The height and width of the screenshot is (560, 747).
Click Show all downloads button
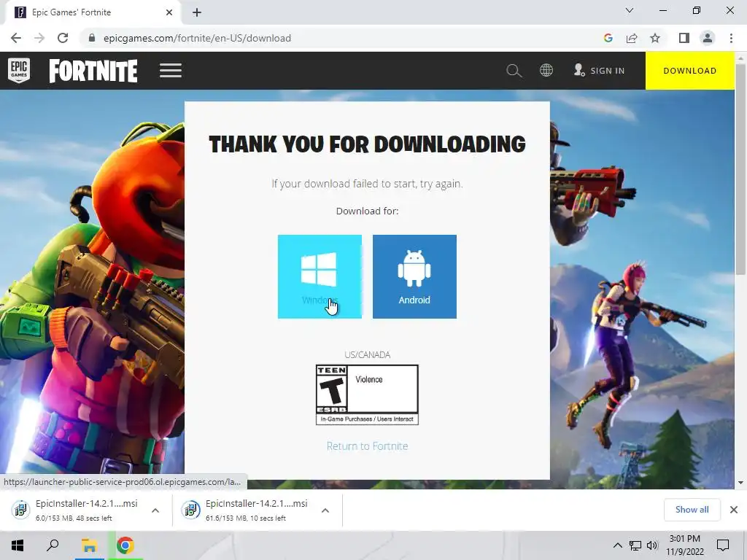tap(692, 510)
